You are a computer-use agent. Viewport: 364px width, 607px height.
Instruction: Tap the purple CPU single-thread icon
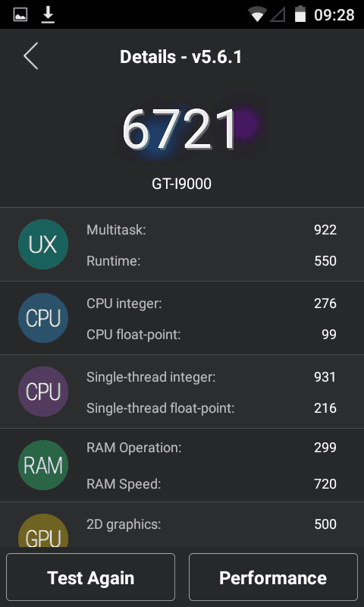point(43,392)
